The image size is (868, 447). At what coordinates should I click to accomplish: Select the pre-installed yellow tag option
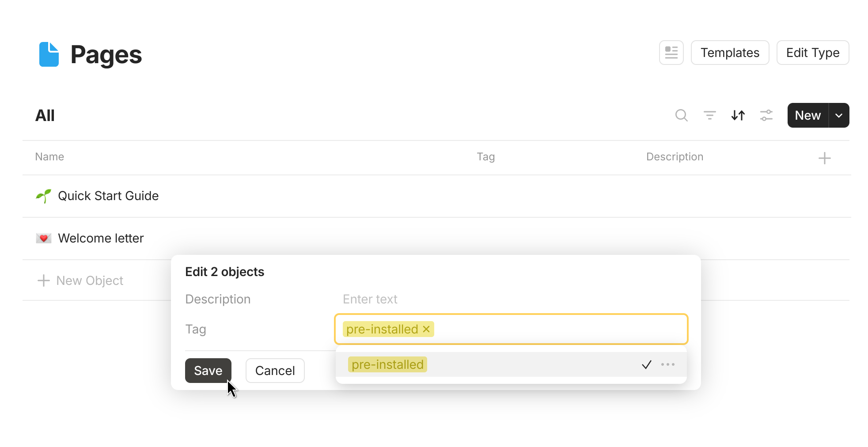(x=387, y=364)
